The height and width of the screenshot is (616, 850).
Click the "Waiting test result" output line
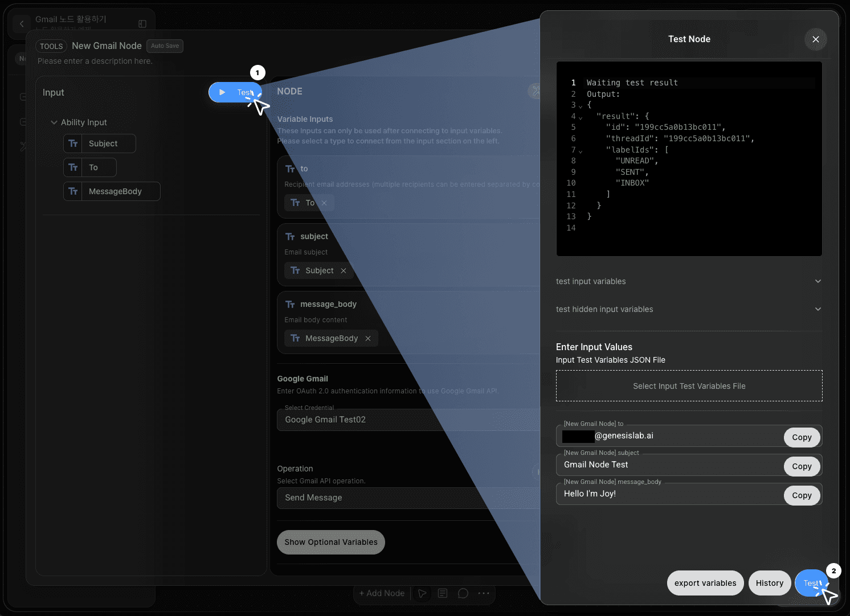click(632, 83)
